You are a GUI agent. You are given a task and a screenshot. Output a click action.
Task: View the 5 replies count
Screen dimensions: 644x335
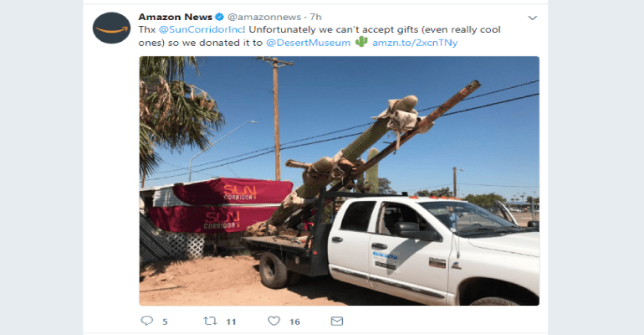pos(165,322)
